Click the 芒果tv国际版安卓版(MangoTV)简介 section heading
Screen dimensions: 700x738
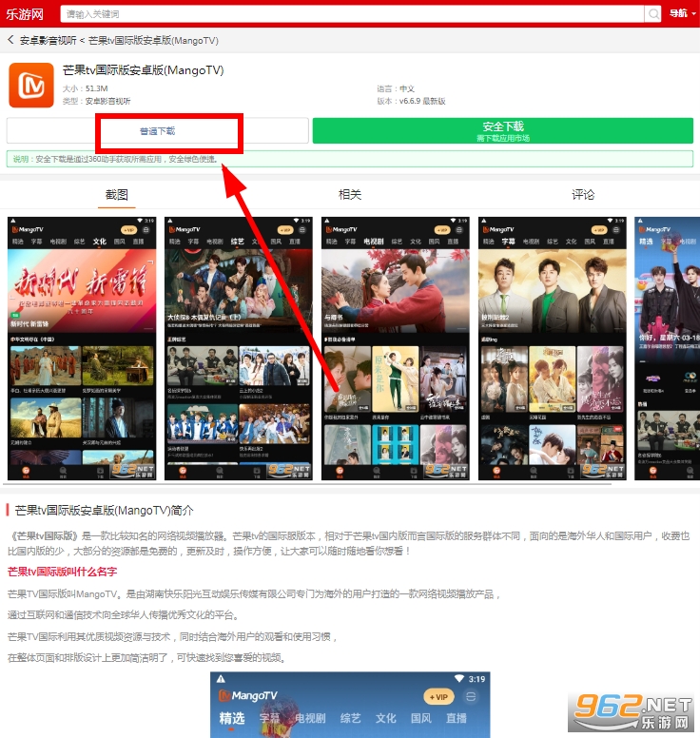pos(104,510)
